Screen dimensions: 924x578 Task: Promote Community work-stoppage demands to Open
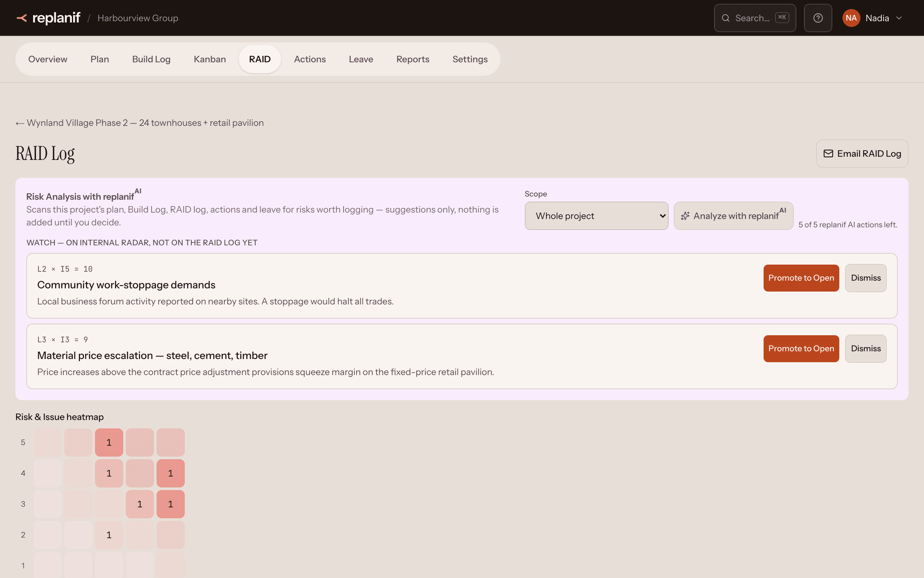[x=801, y=278]
